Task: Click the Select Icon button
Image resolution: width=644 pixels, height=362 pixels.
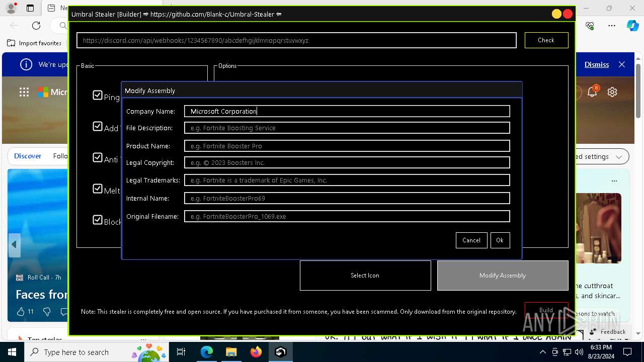Action: click(x=365, y=276)
